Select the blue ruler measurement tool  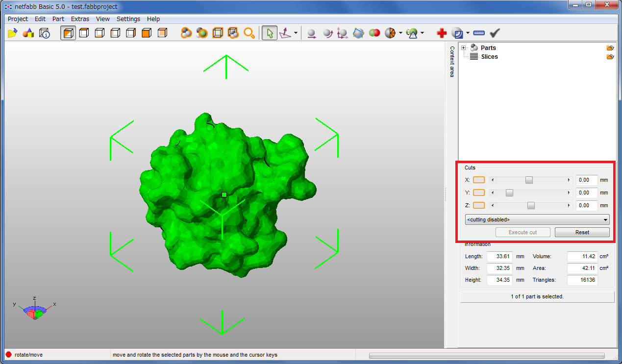click(x=479, y=33)
